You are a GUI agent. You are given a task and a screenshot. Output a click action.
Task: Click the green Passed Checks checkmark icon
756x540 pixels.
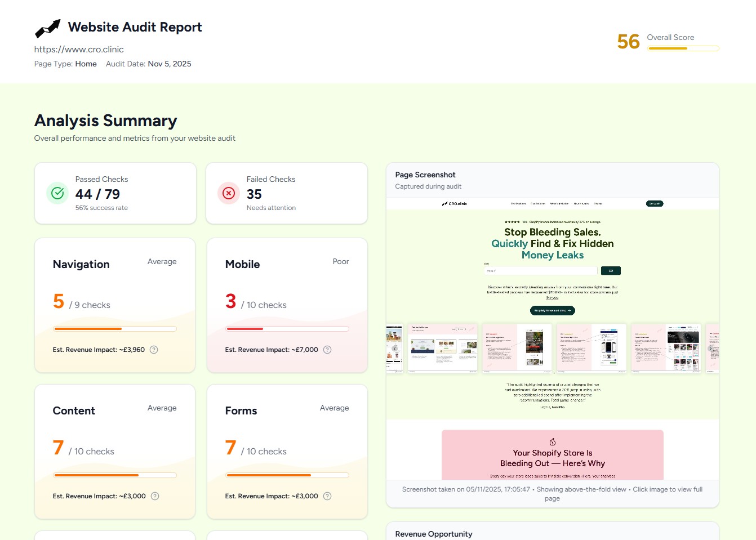pos(57,193)
